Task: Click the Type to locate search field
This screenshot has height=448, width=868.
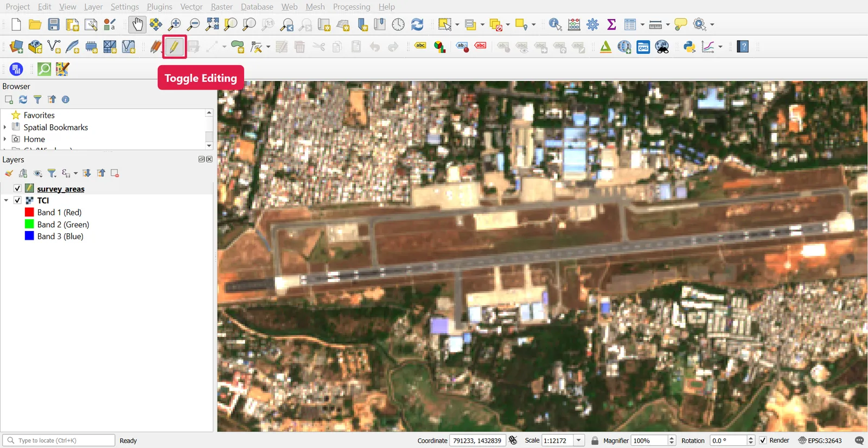Action: (59, 440)
